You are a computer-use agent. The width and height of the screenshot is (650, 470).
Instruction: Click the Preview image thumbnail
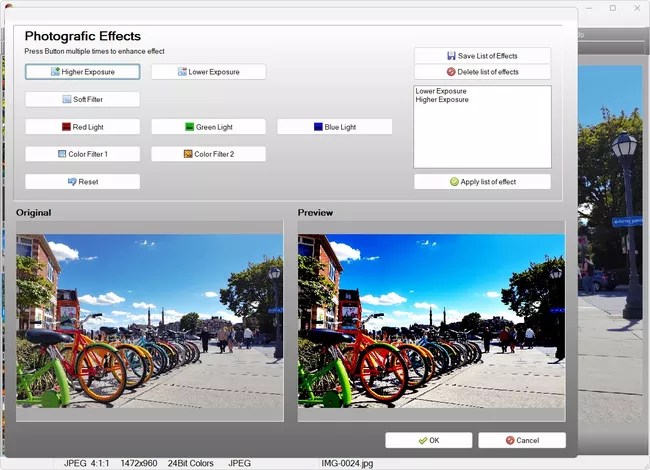click(x=431, y=321)
